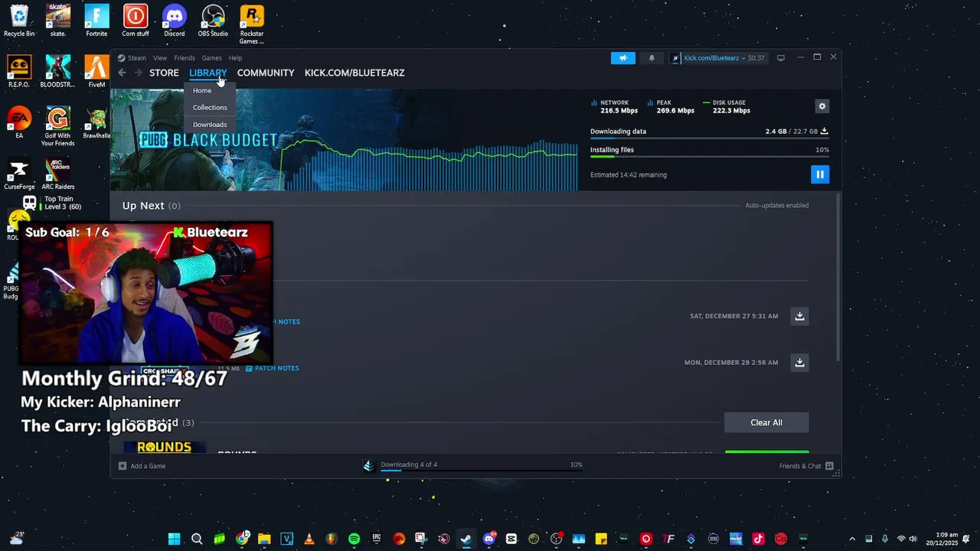Select Corn stuff desktop icon
The image size is (980, 551).
(x=136, y=20)
